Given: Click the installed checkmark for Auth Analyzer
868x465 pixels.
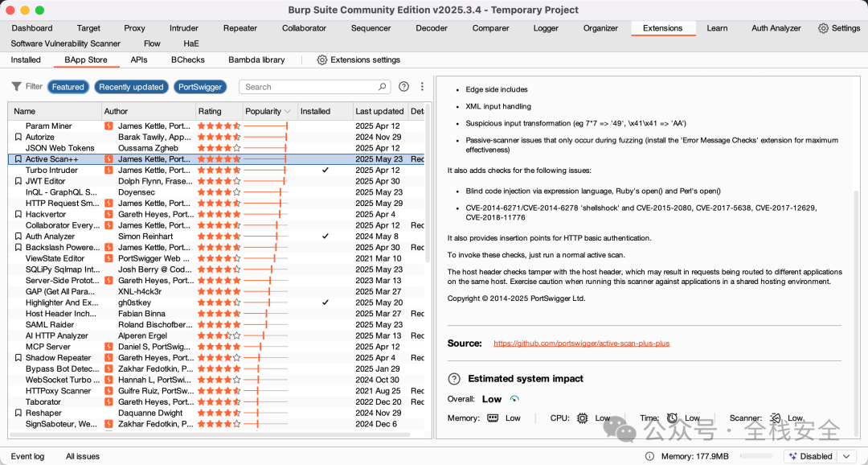Looking at the screenshot, I should (x=325, y=236).
